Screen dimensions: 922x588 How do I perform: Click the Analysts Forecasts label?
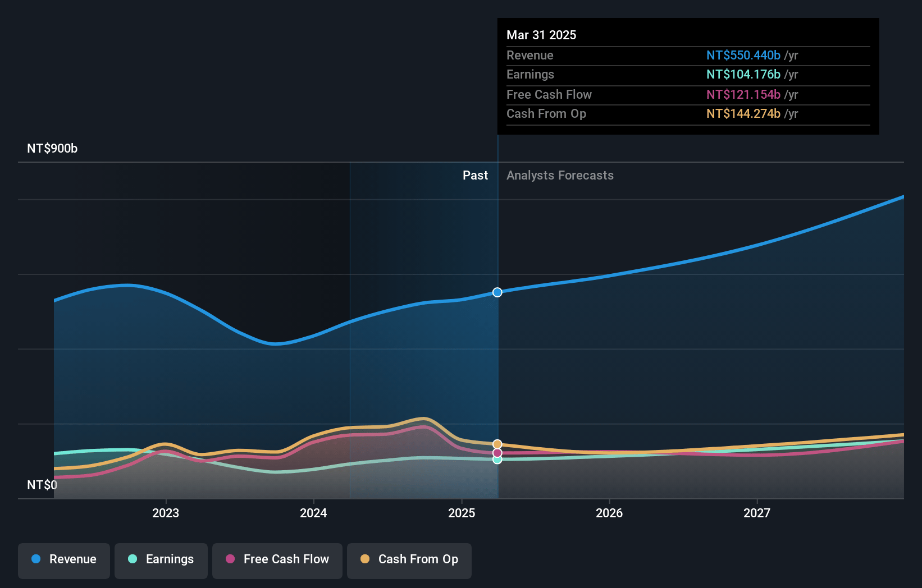(560, 176)
